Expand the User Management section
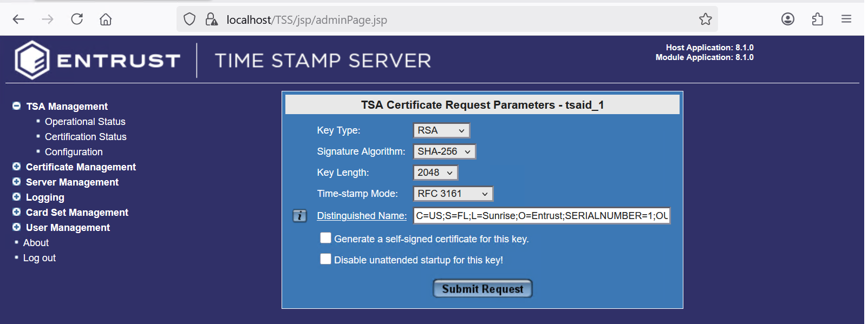Screen dimensions: 868x324 17,227
